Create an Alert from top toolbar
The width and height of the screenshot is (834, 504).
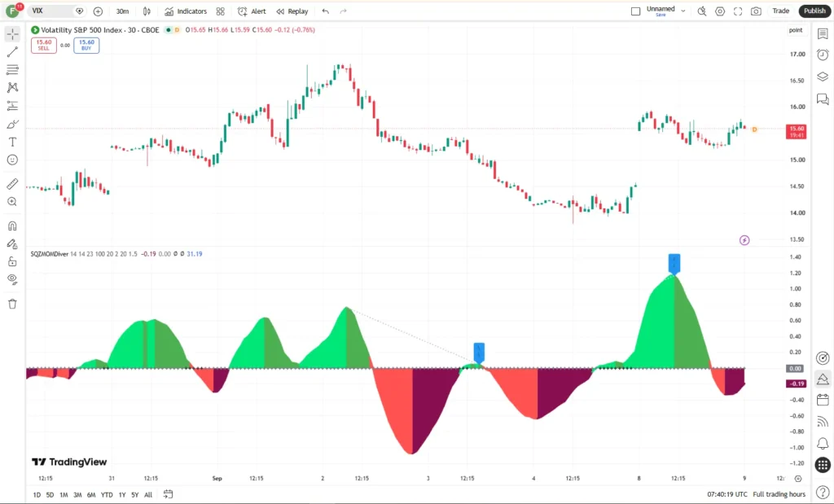coord(252,11)
